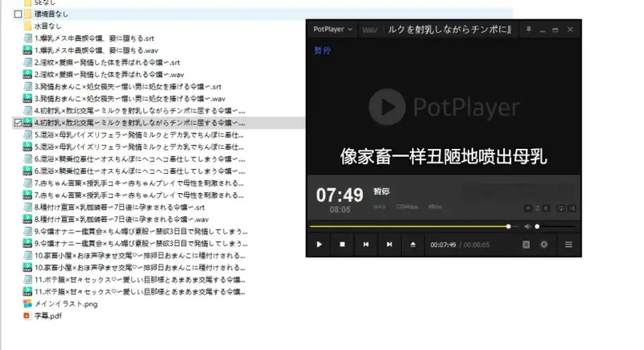Click the 00:07:49 elapsed time display
This screenshot has height=350, width=644.
pos(443,245)
